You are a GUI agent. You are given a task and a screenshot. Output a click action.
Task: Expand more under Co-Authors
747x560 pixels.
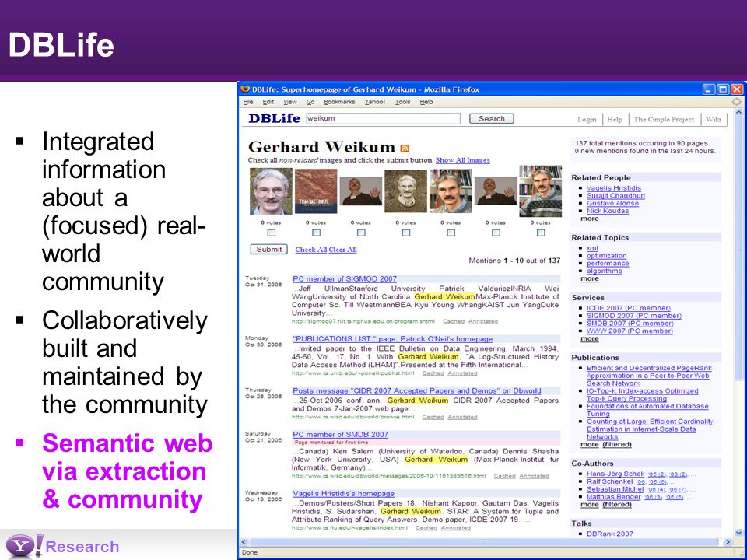pos(590,504)
